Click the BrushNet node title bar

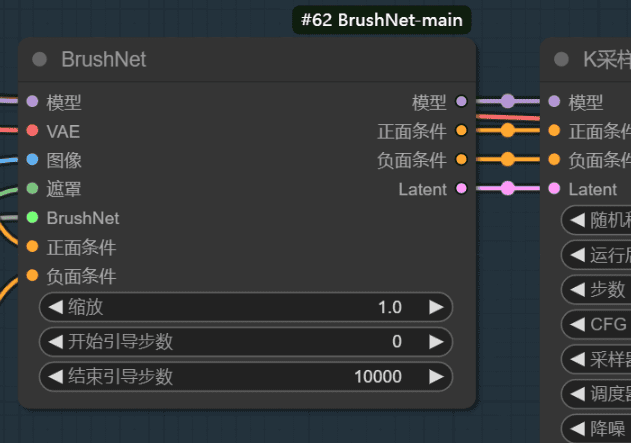[x=250, y=60]
